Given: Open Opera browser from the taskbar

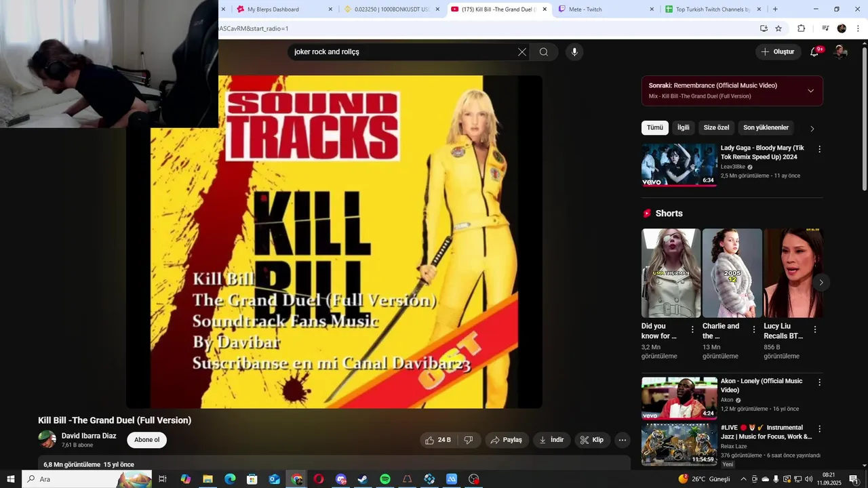Looking at the screenshot, I should [319, 479].
